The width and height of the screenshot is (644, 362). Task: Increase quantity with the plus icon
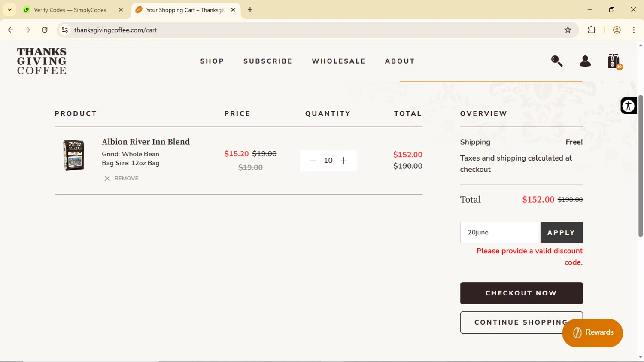point(343,161)
